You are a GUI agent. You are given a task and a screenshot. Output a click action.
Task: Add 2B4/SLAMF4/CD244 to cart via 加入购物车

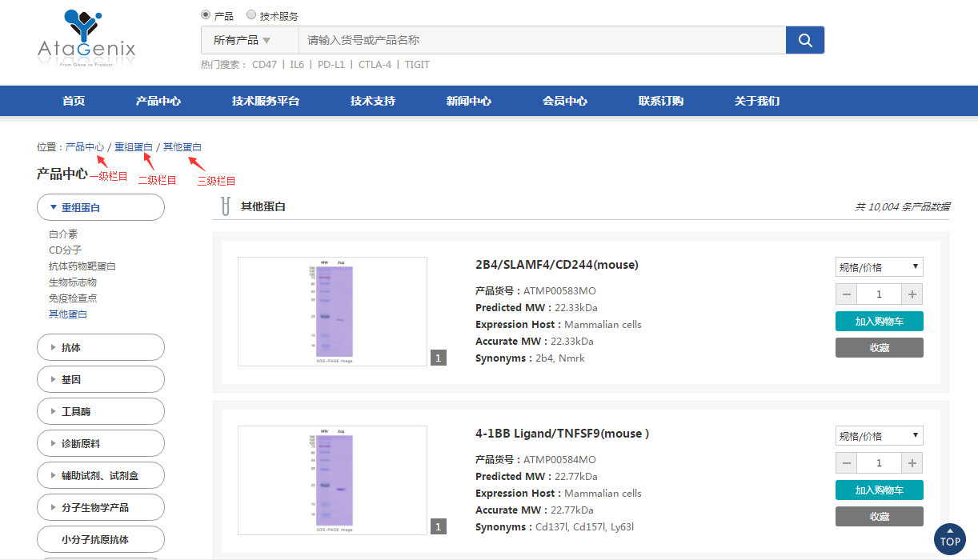pos(879,321)
